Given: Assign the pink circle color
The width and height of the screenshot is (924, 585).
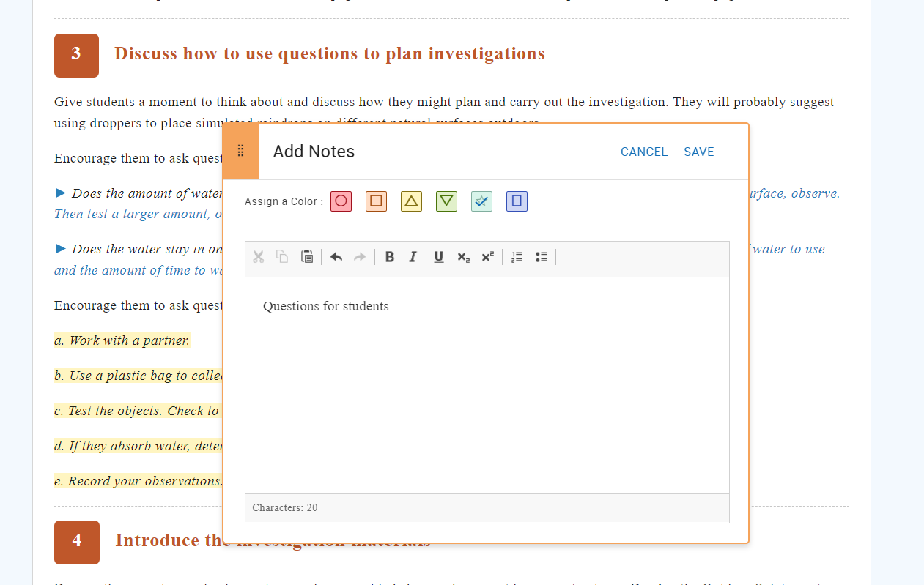Looking at the screenshot, I should coord(341,201).
